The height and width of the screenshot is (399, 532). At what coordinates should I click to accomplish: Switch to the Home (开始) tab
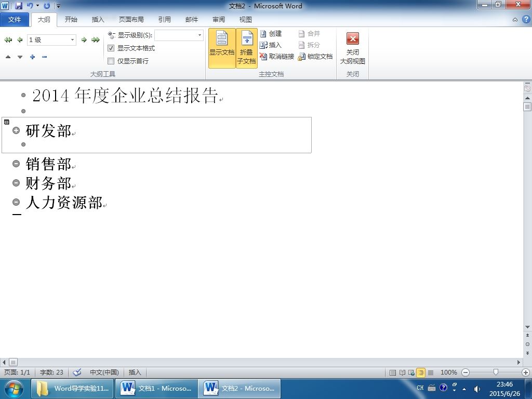(71, 20)
